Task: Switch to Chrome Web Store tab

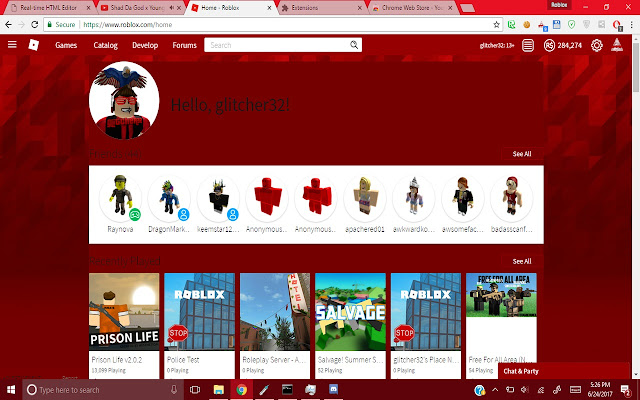Action: 412,8
